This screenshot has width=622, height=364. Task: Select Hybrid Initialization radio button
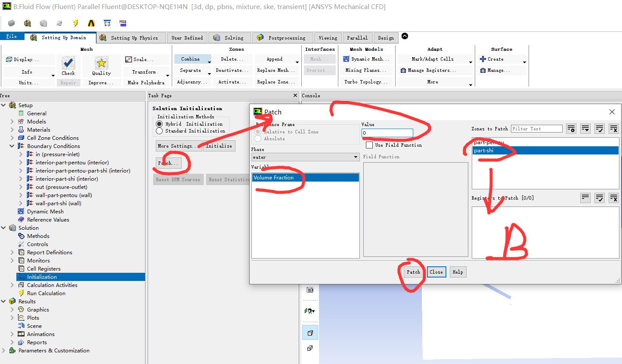159,124
